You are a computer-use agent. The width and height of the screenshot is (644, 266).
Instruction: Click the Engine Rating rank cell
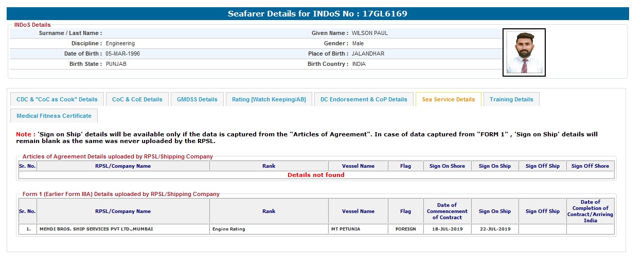(x=228, y=229)
